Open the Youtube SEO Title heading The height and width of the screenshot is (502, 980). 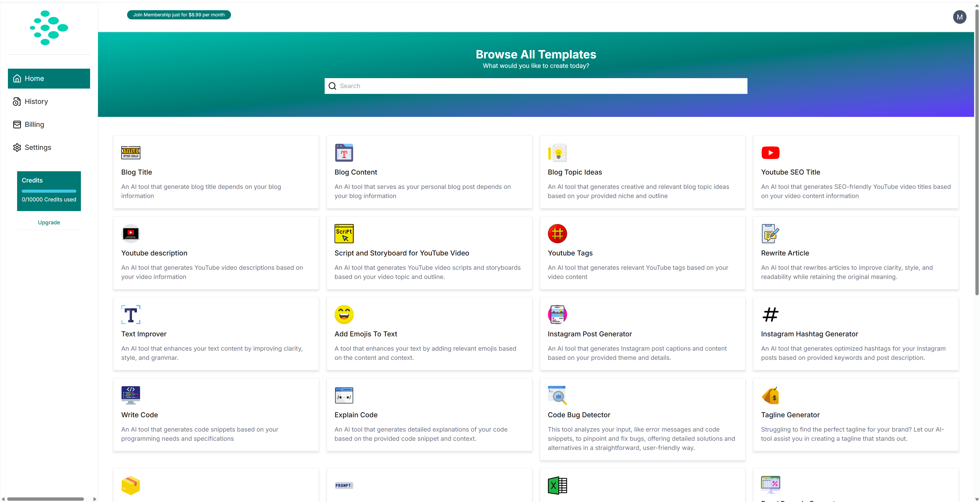pos(791,172)
